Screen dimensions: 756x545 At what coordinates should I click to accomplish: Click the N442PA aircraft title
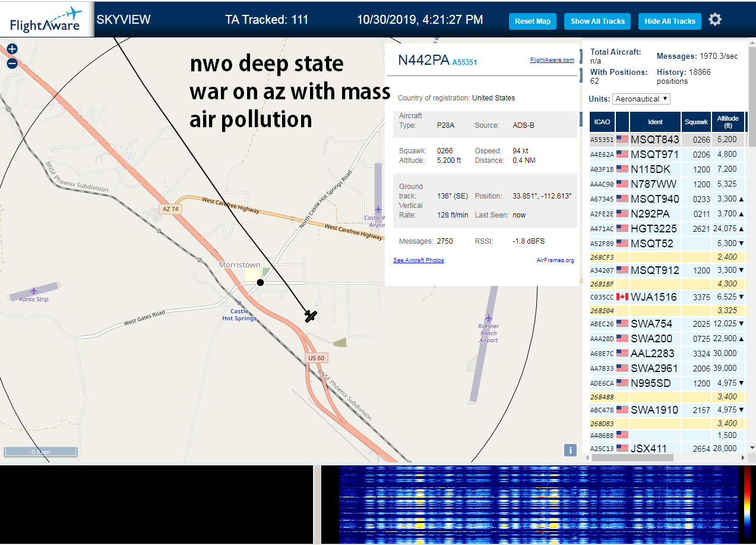[423, 60]
